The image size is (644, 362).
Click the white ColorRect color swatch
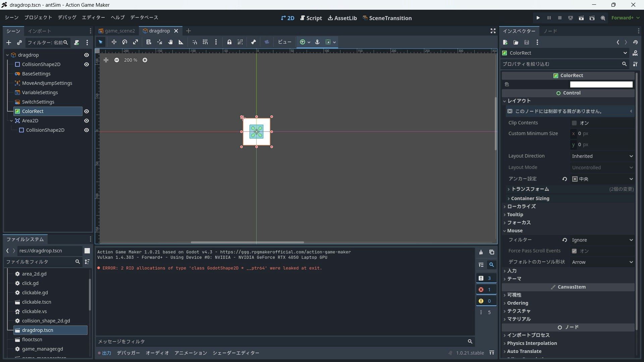(x=601, y=84)
